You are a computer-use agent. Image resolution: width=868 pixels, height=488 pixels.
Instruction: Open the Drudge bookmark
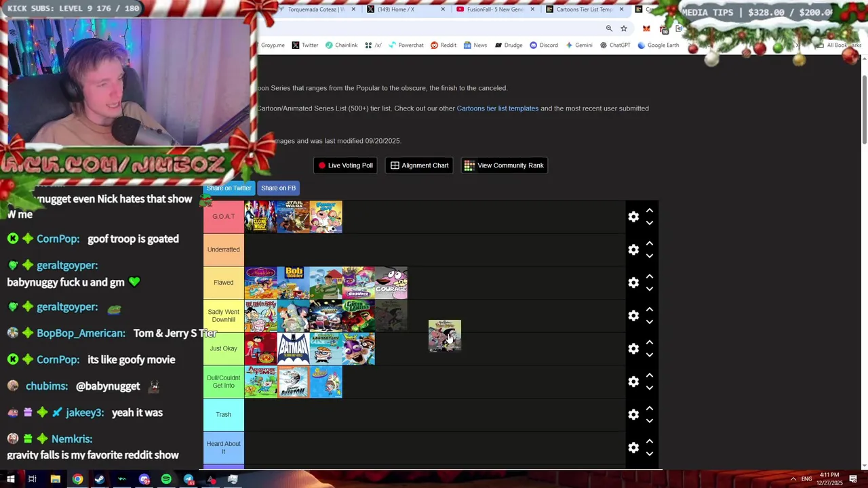pos(509,45)
